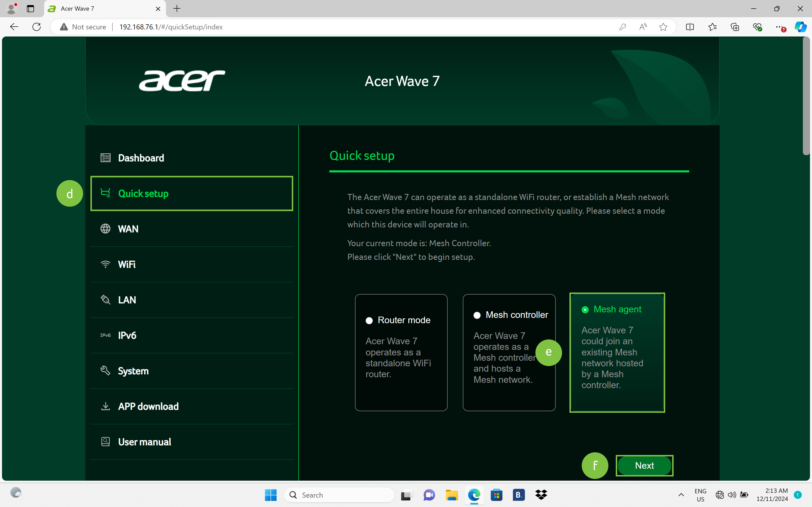Viewport: 812px width, 507px height.
Task: Select the Mesh agent radio button
Action: [585, 310]
